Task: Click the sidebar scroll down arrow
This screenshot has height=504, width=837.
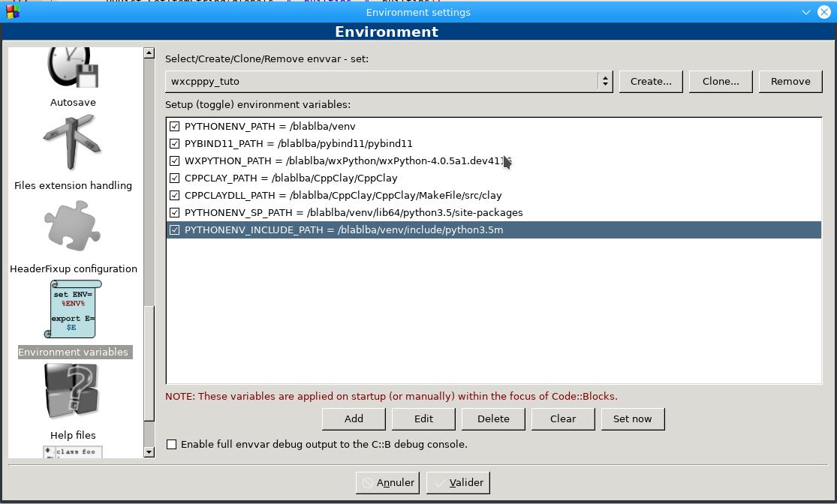Action: (x=149, y=452)
